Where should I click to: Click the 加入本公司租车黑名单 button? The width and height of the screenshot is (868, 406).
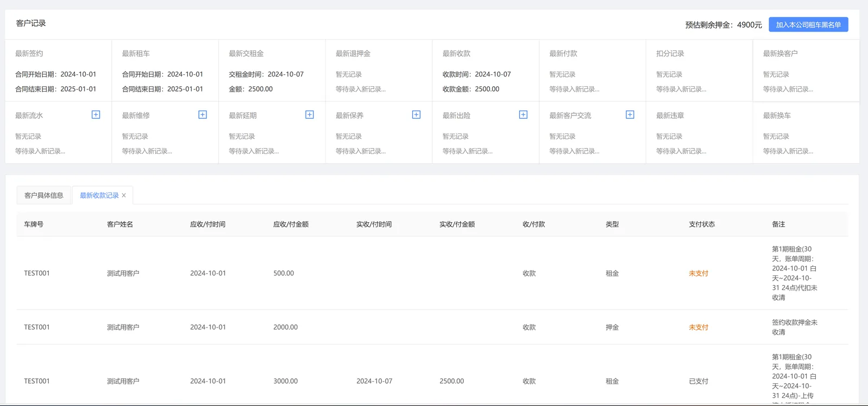pos(808,24)
